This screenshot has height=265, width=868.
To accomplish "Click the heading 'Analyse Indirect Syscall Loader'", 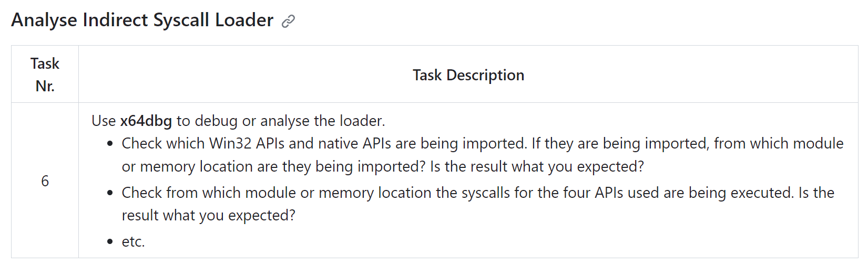I will [x=142, y=20].
